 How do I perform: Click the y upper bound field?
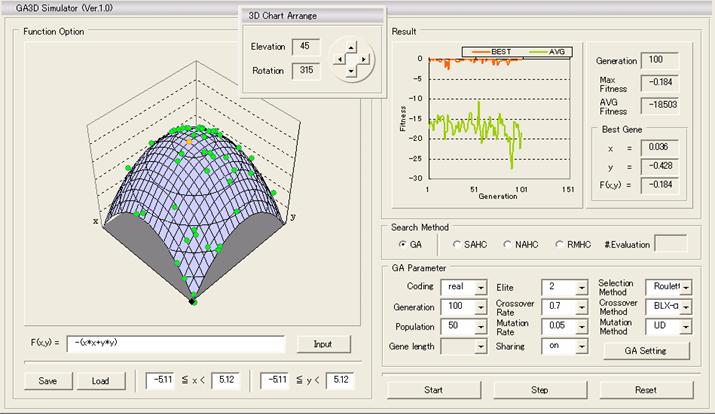[x=340, y=380]
